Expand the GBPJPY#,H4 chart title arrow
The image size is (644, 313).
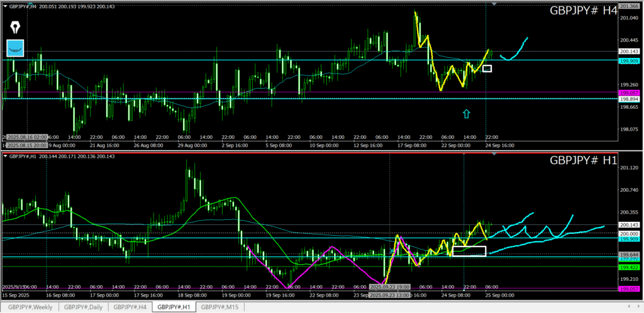[x=4, y=6]
